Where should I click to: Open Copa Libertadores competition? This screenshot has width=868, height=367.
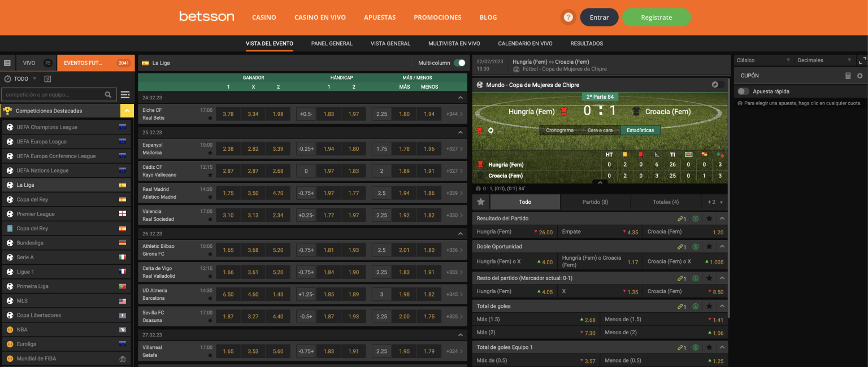(66, 315)
